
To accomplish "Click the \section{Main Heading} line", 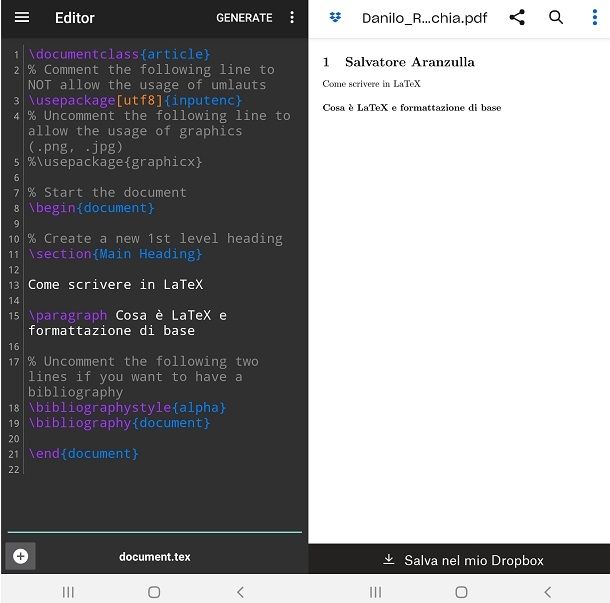I will point(115,254).
